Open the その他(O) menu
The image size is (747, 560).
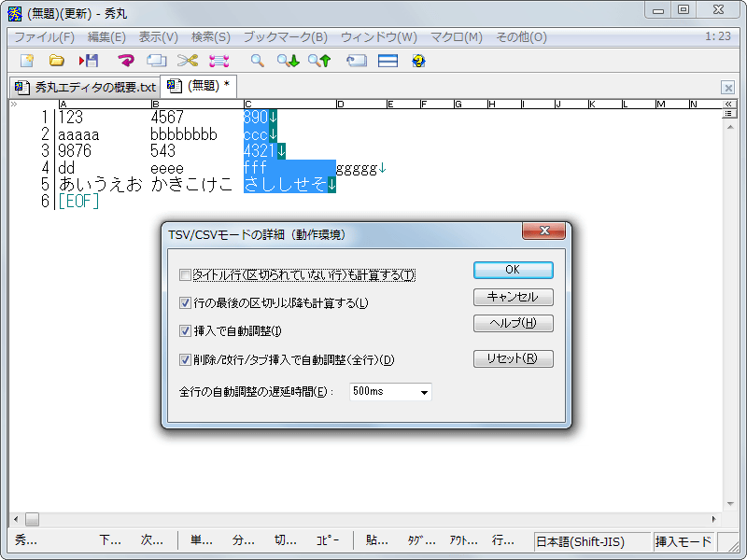tap(521, 37)
